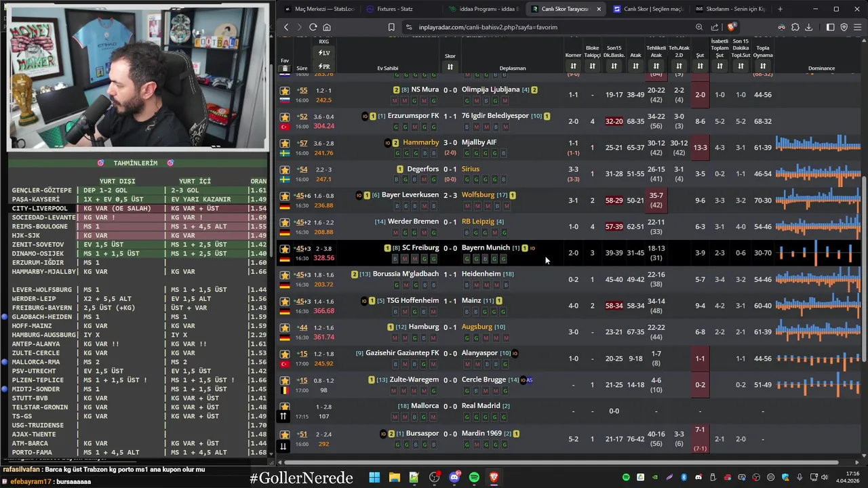Click Bluetooth icon in system tray

tap(684, 477)
